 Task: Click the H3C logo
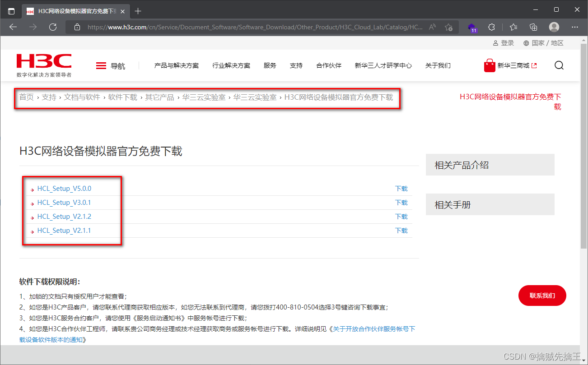point(43,63)
